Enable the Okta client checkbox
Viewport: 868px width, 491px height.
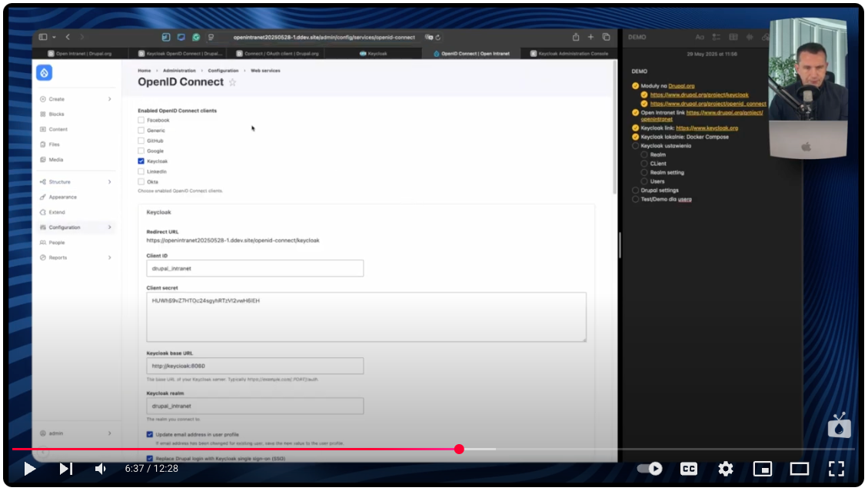tap(141, 181)
